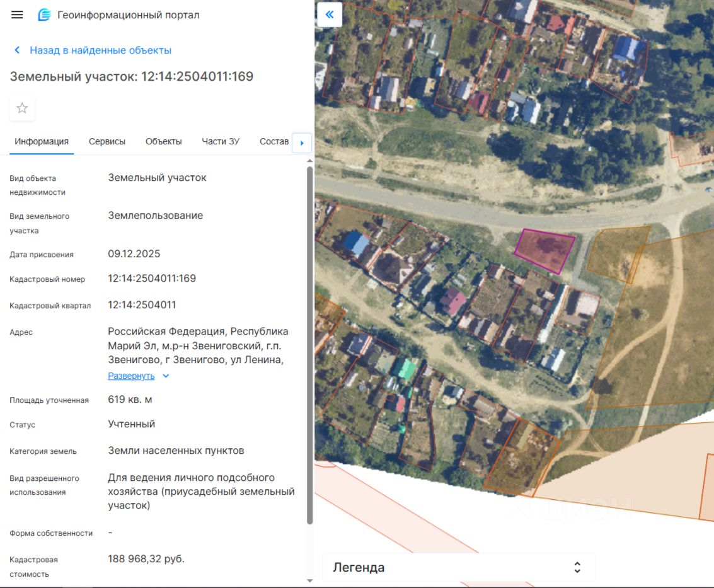This screenshot has height=588, width=714.
Task: Show more tabs with right arrow button
Action: [x=302, y=143]
